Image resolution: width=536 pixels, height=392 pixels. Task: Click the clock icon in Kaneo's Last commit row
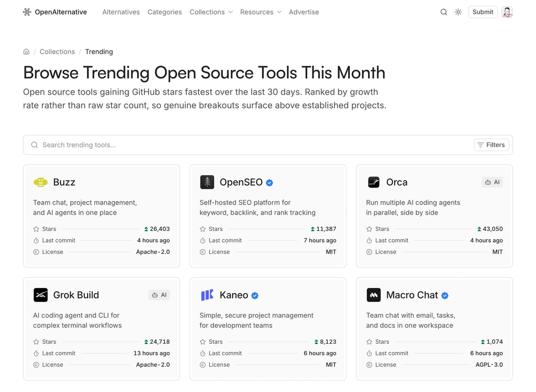pos(203,353)
